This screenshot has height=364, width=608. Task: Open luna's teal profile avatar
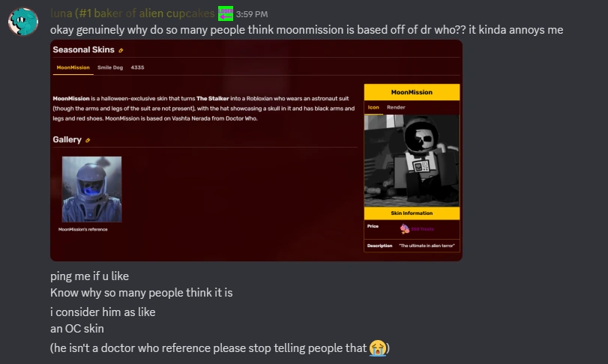pos(23,22)
